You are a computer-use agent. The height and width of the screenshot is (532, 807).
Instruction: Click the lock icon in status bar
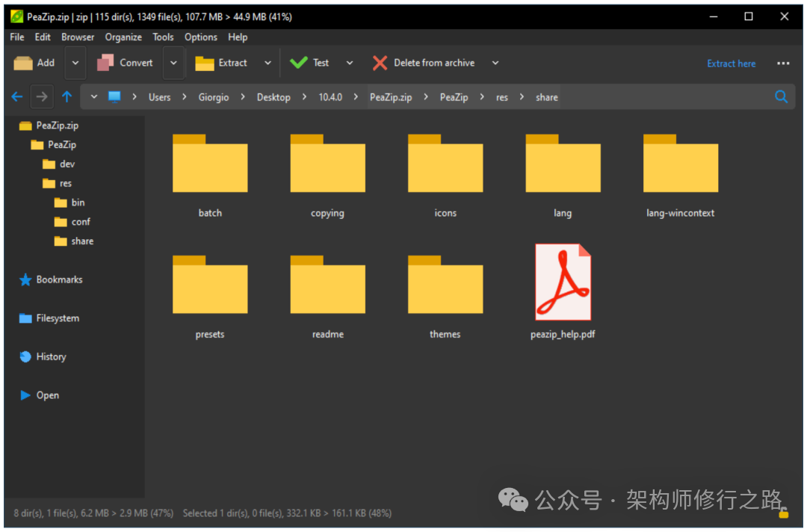(783, 513)
